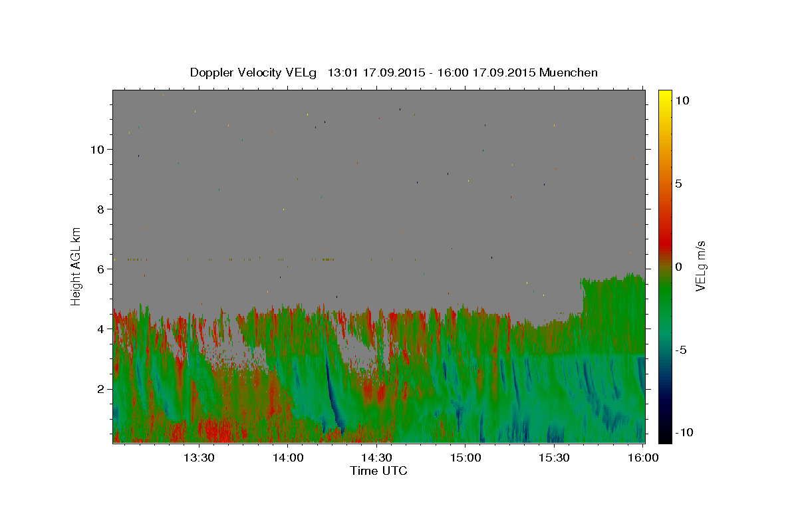Click the 13:30 time tick label
Image resolution: width=798 pixels, height=532 pixels.
coord(198,458)
